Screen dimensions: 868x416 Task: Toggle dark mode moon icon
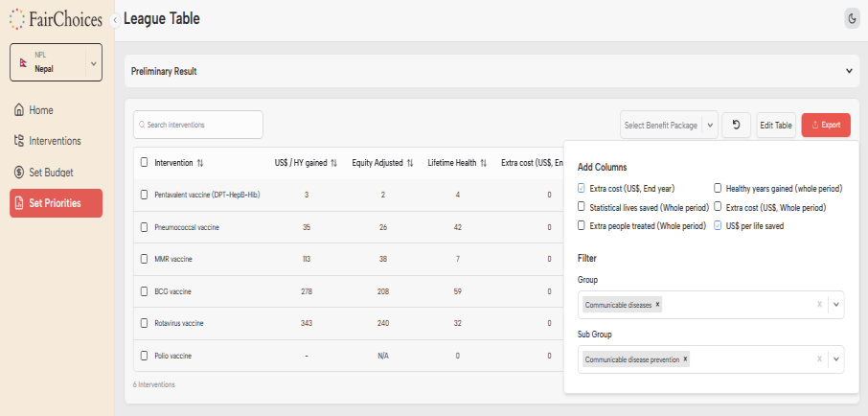click(x=852, y=18)
